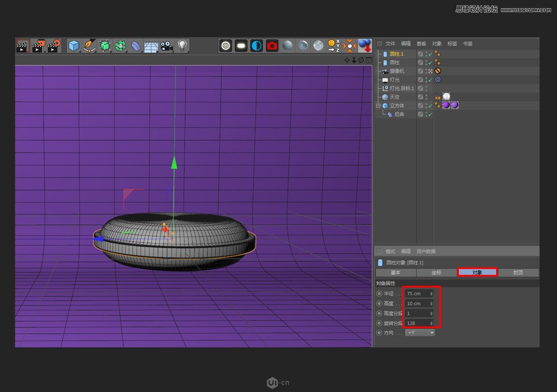Image resolution: width=557 pixels, height=392 pixels.
Task: Switch to the 坐标 tab in attributes
Action: [x=435, y=272]
